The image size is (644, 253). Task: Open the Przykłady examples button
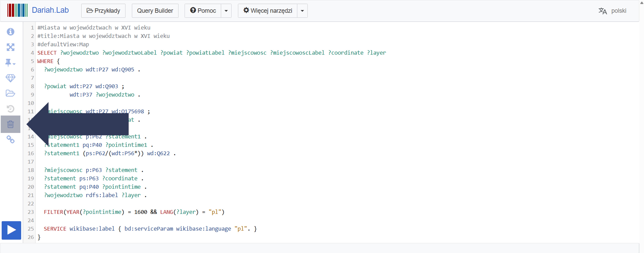pyautogui.click(x=103, y=11)
